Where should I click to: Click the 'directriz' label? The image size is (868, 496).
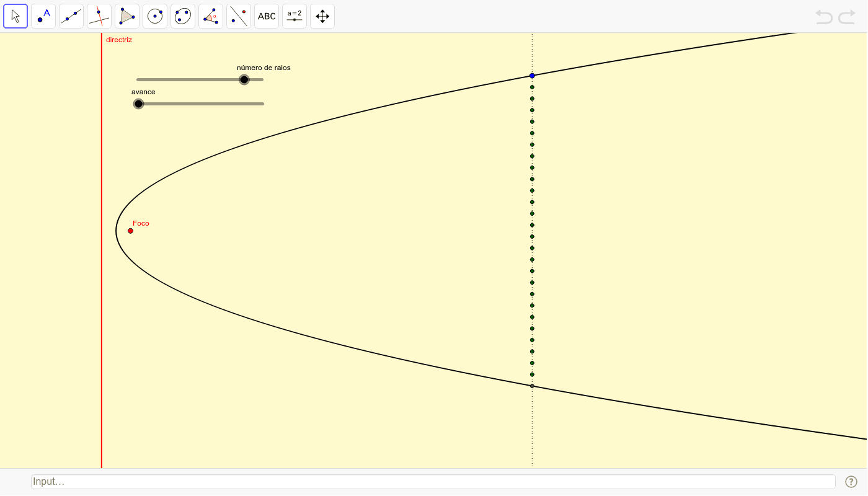(119, 40)
